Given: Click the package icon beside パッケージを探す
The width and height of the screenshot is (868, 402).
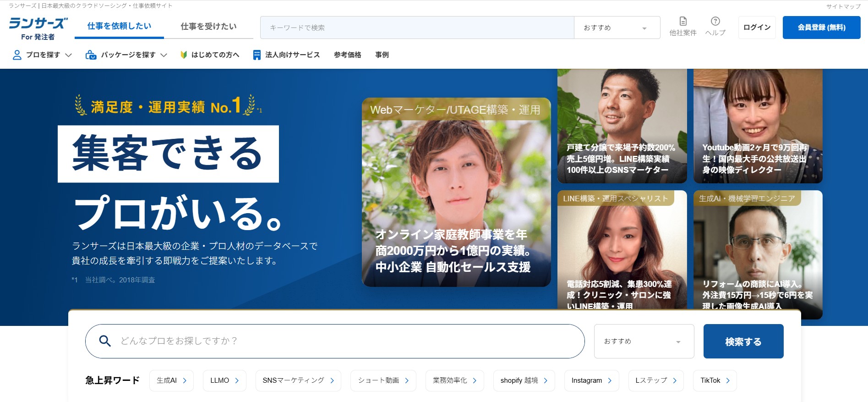Looking at the screenshot, I should pyautogui.click(x=91, y=55).
